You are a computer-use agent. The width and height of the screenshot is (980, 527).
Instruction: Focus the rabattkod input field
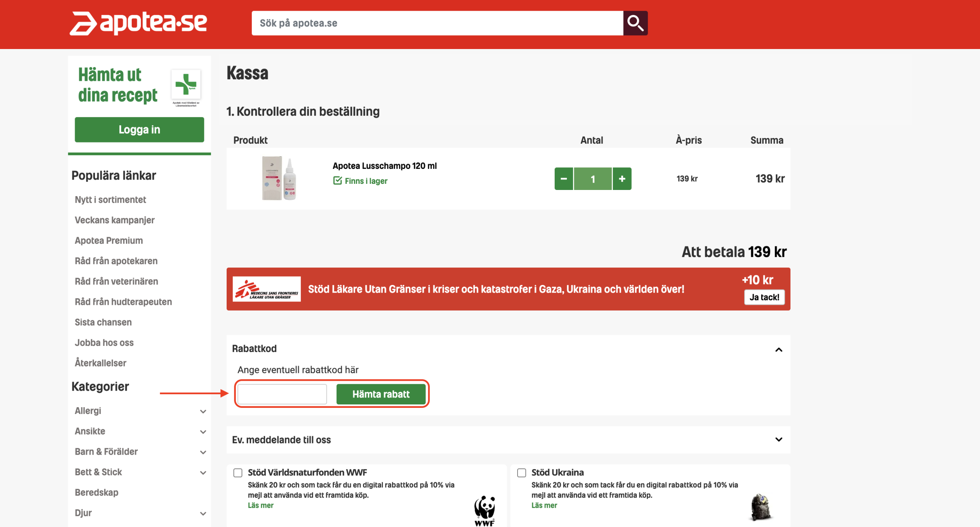pos(282,394)
